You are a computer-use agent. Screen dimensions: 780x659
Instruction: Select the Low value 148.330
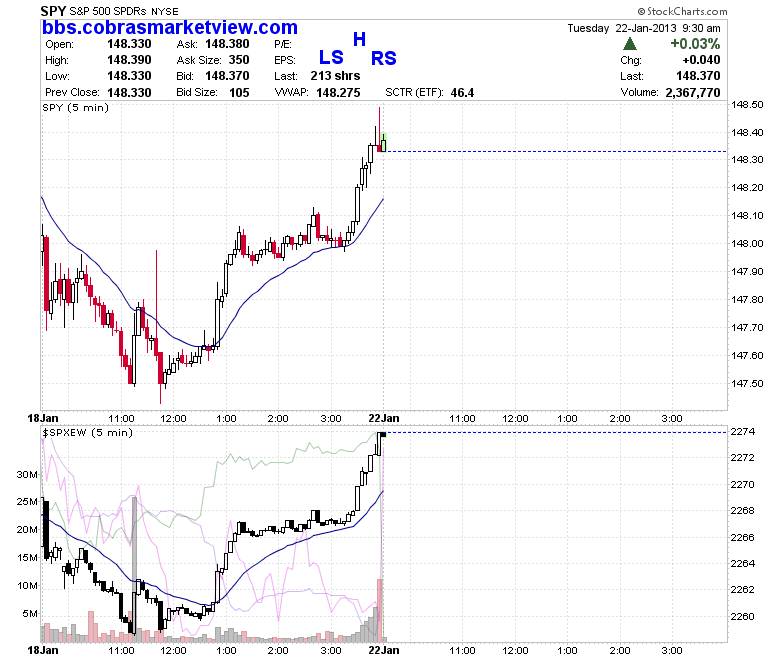[x=129, y=76]
